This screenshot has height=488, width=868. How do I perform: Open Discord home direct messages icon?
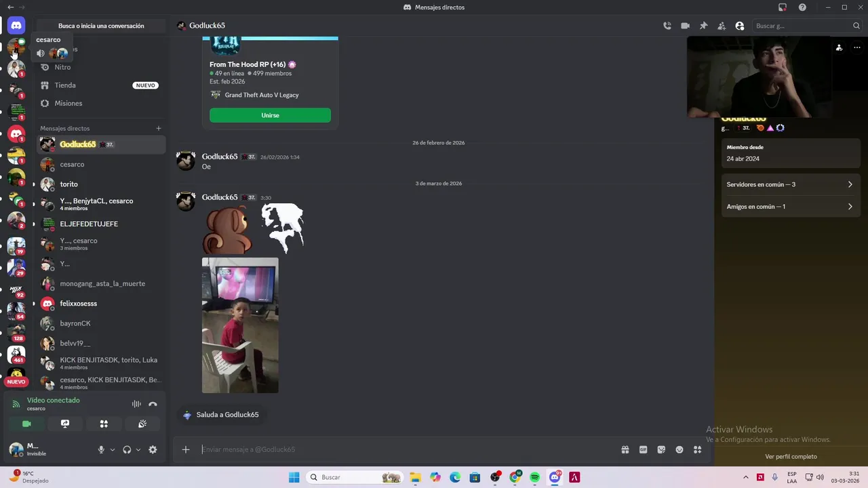16,26
